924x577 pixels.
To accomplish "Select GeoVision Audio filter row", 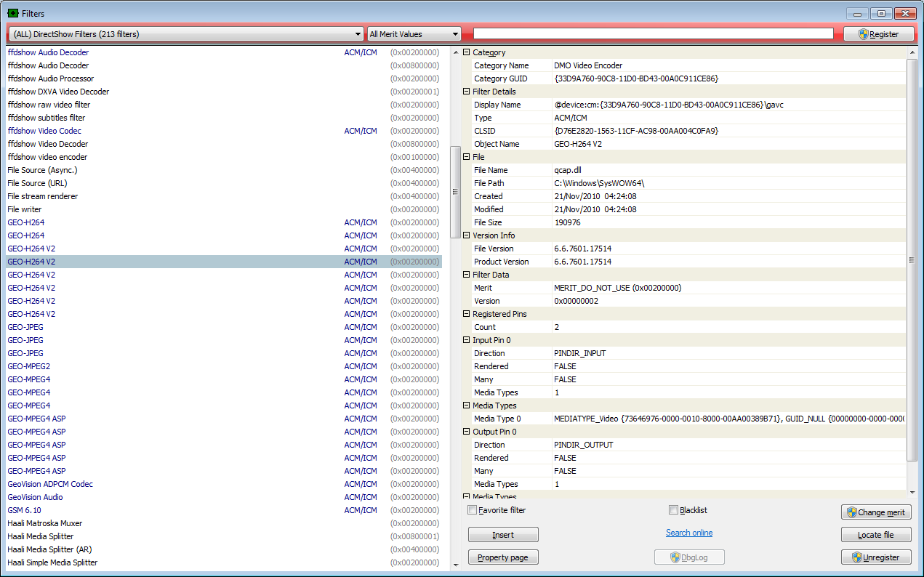I will [x=223, y=497].
